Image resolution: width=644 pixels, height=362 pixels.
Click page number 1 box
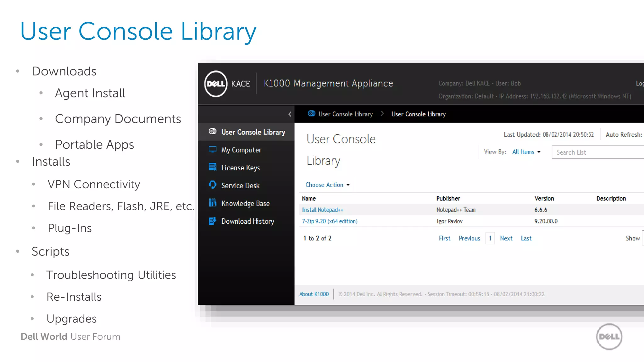490,238
